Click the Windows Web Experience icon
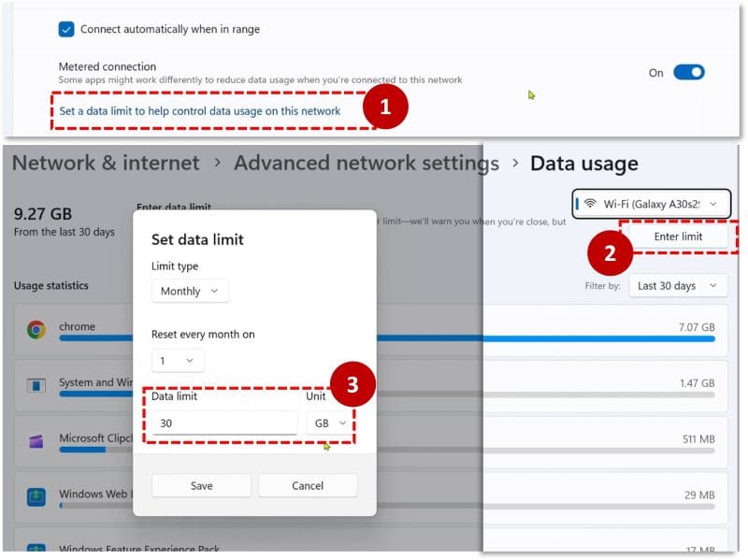 tap(36, 495)
